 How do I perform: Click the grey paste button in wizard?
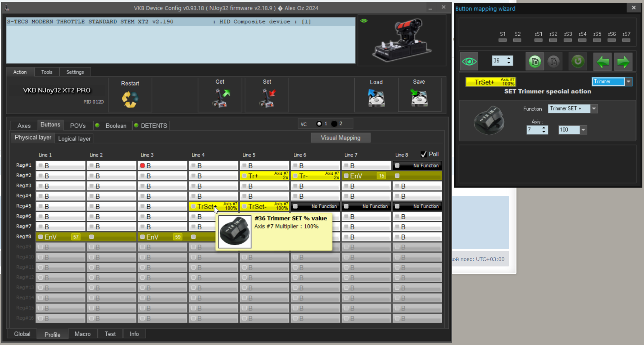pyautogui.click(x=553, y=61)
